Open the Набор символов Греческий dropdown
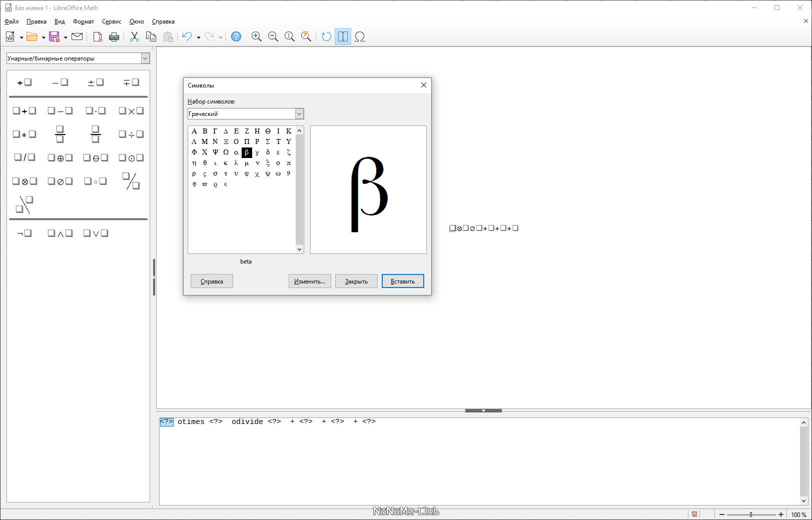The height and width of the screenshot is (520, 812). click(299, 114)
